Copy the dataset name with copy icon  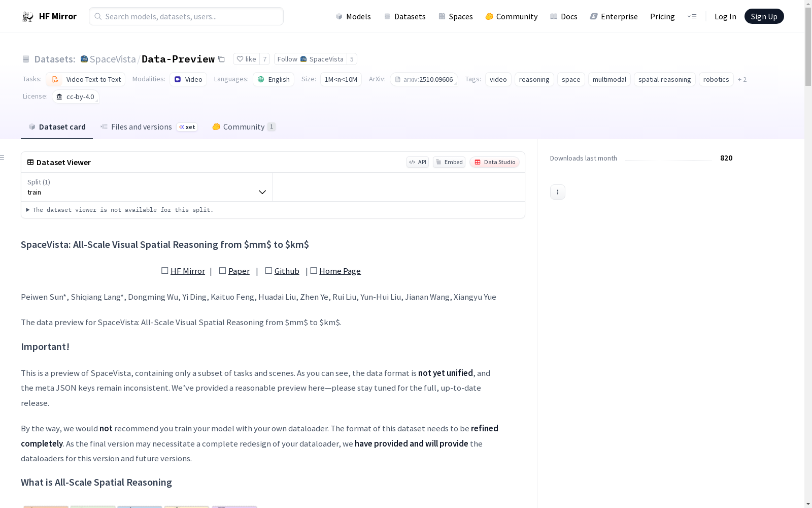221,59
